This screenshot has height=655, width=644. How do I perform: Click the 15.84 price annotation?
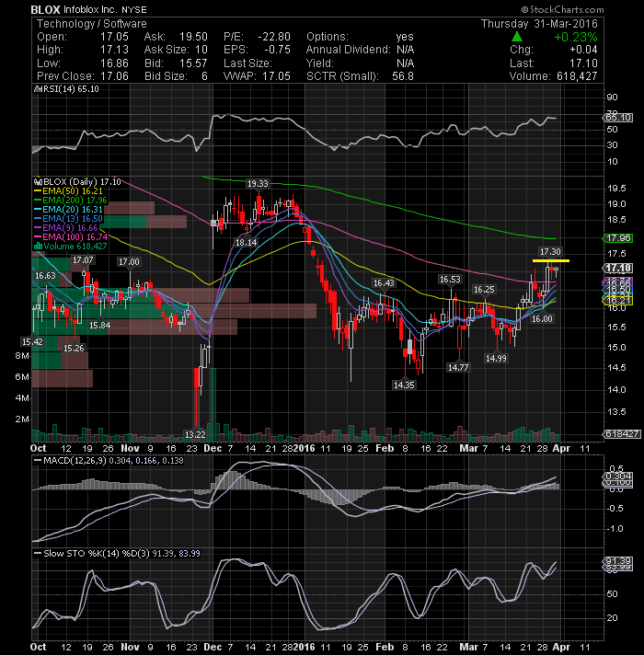(x=99, y=326)
